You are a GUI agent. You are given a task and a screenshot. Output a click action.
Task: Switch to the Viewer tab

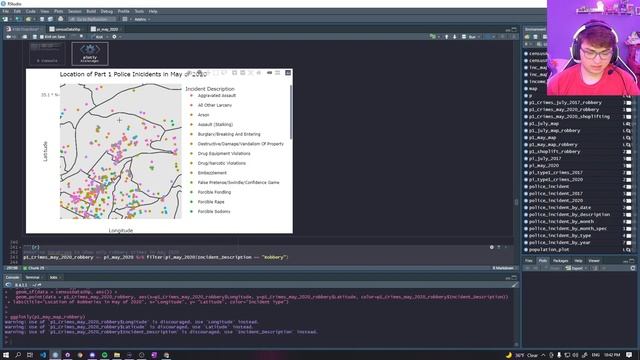coord(594,260)
